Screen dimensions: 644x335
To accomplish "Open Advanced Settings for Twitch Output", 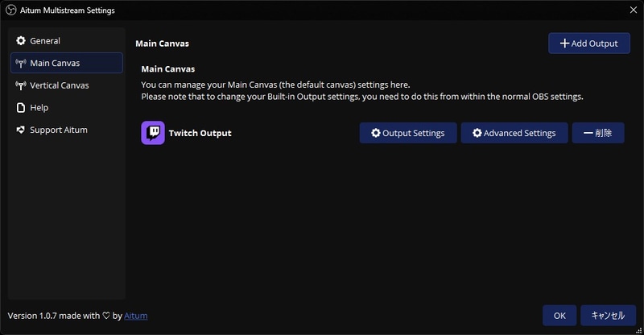I will (x=514, y=133).
